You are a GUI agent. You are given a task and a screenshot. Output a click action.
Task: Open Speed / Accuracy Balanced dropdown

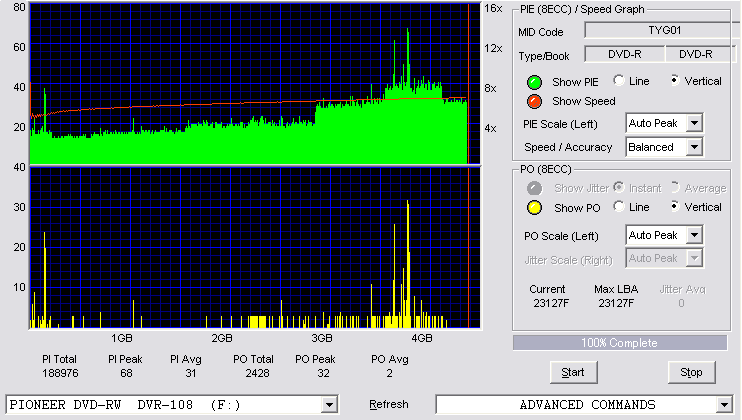pos(694,147)
